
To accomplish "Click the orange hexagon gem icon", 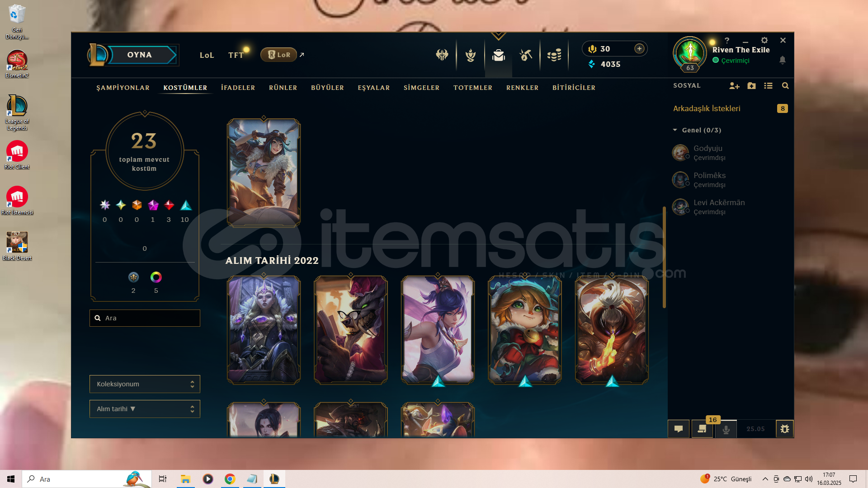I will 137,205.
